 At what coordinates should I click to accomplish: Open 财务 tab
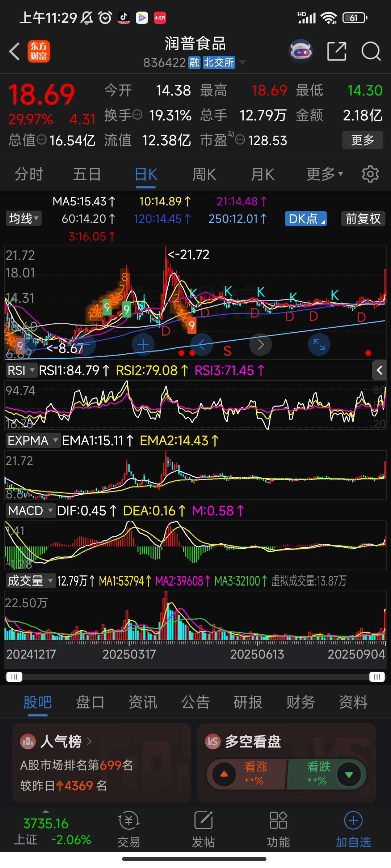[x=301, y=702]
